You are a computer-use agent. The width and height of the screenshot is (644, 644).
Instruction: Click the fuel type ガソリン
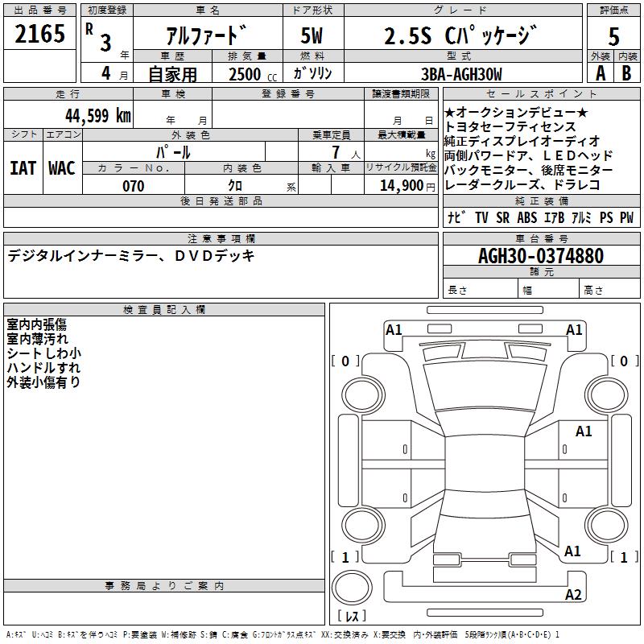tap(312, 73)
